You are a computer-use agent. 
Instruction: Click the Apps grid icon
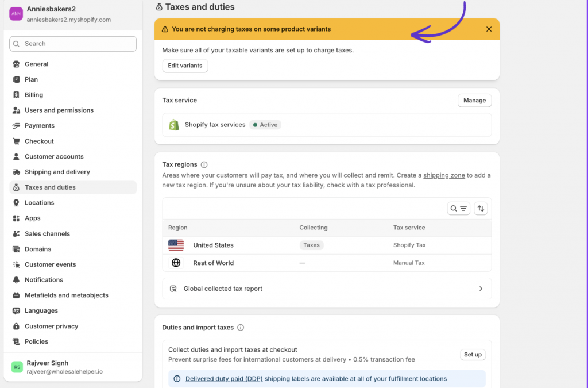click(16, 218)
